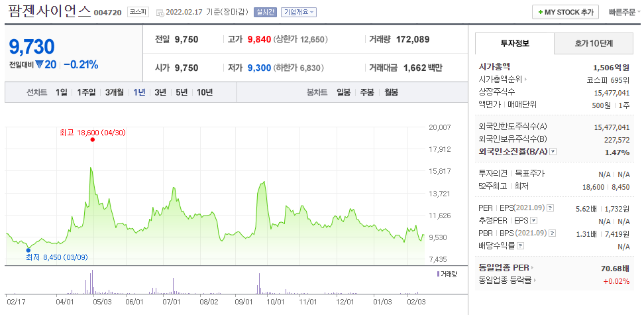Click the red 최고 18,600 marker dot
Viewport: 644px width, 315px height.
92,139
